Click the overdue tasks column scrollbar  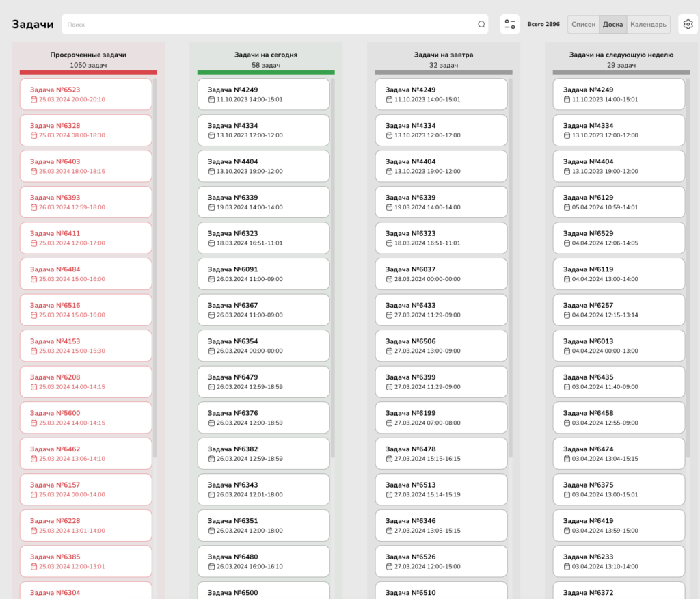[155, 267]
